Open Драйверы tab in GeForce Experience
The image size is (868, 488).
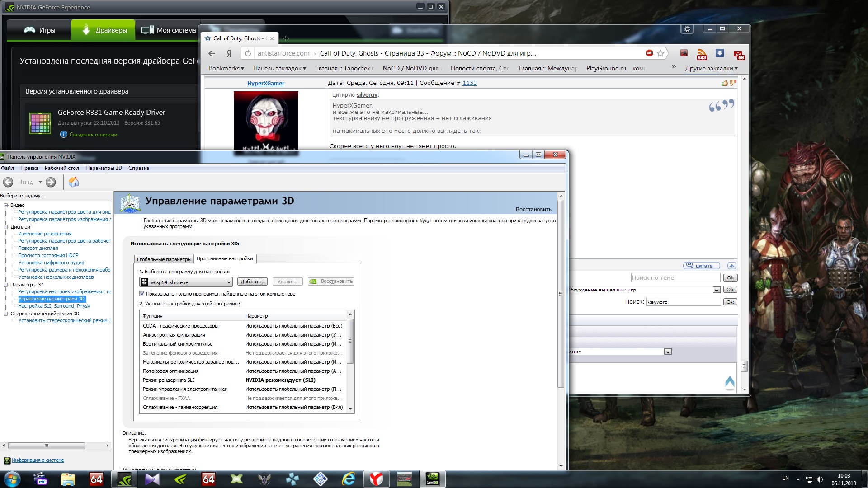[103, 30]
